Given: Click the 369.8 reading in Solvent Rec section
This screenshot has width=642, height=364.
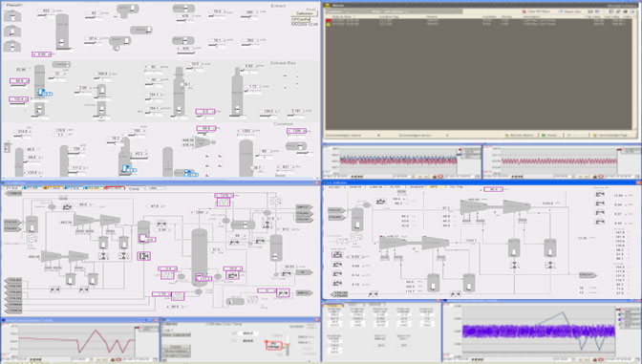Looking at the screenshot, I should pyautogui.click(x=102, y=75).
